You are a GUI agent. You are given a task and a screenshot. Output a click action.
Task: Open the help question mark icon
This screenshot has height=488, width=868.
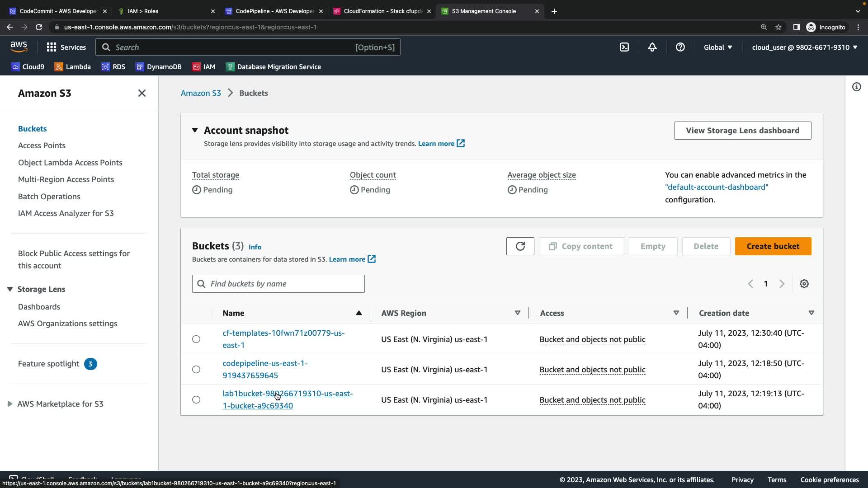(680, 47)
